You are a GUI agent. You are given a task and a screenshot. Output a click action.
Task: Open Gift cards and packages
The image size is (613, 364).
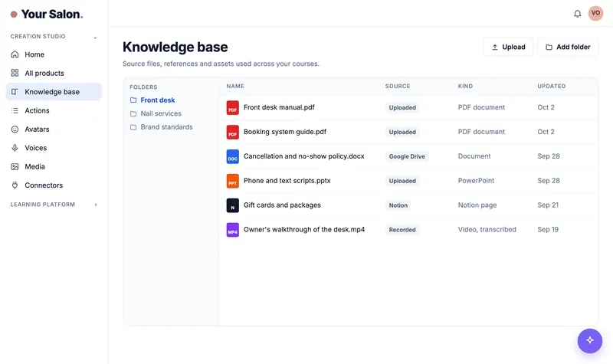click(282, 205)
